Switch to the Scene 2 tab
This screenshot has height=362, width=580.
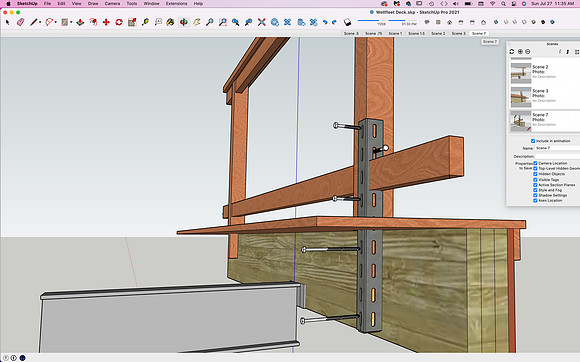438,33
